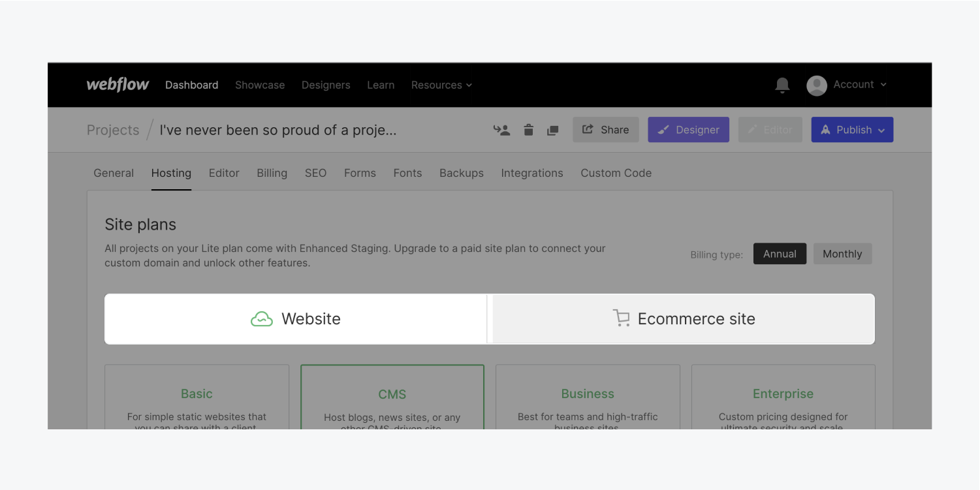Choose the CMS site plan card

(x=392, y=397)
